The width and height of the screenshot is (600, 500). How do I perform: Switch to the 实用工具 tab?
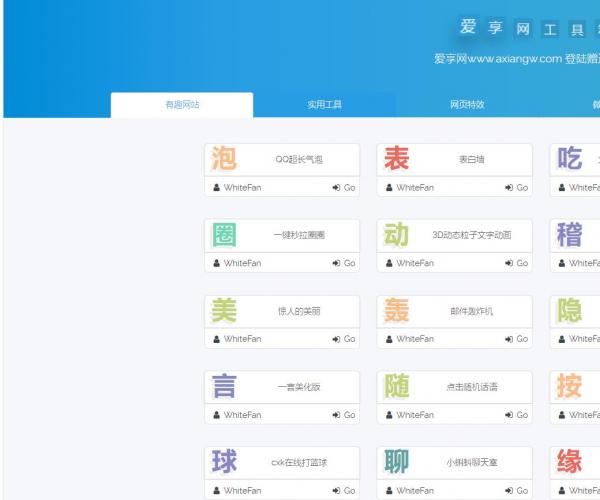click(324, 104)
